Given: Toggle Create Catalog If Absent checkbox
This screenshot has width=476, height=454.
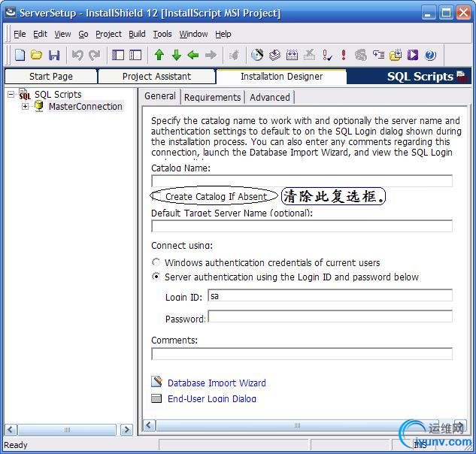Looking at the screenshot, I should [157, 196].
